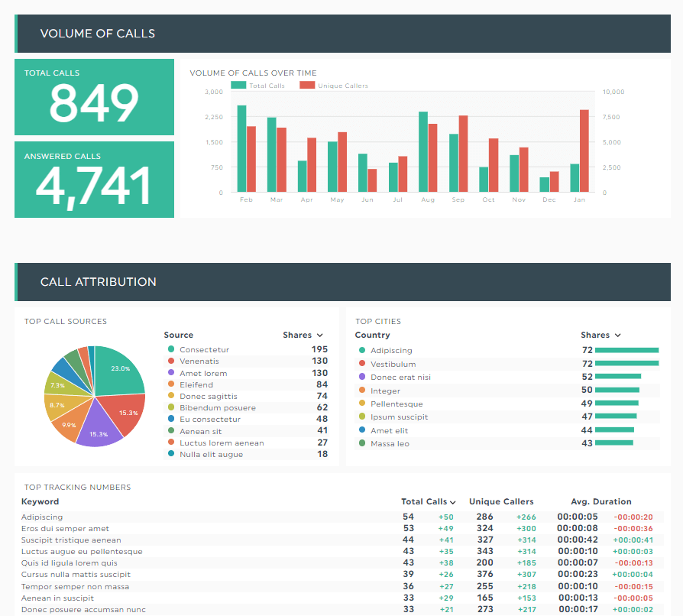
Task: Click the Venenatis red dot icon
Action: [x=171, y=361]
